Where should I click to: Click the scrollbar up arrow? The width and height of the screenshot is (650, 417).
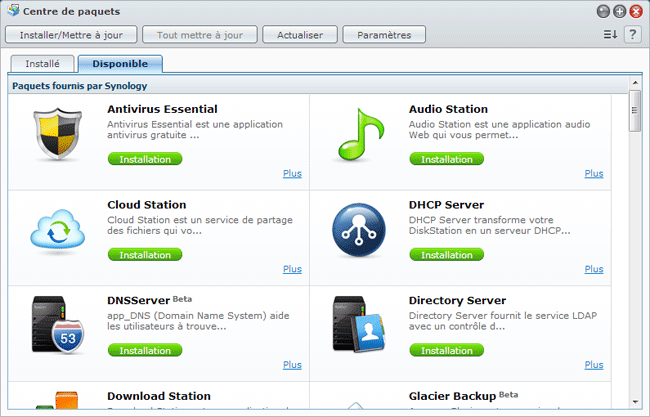635,83
